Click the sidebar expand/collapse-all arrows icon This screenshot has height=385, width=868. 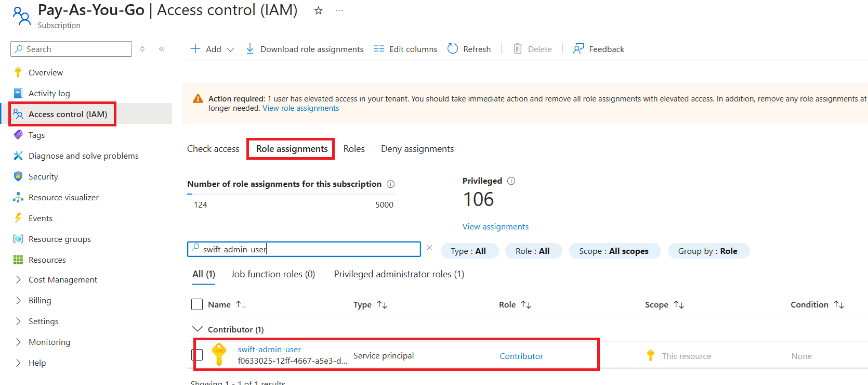tap(142, 49)
